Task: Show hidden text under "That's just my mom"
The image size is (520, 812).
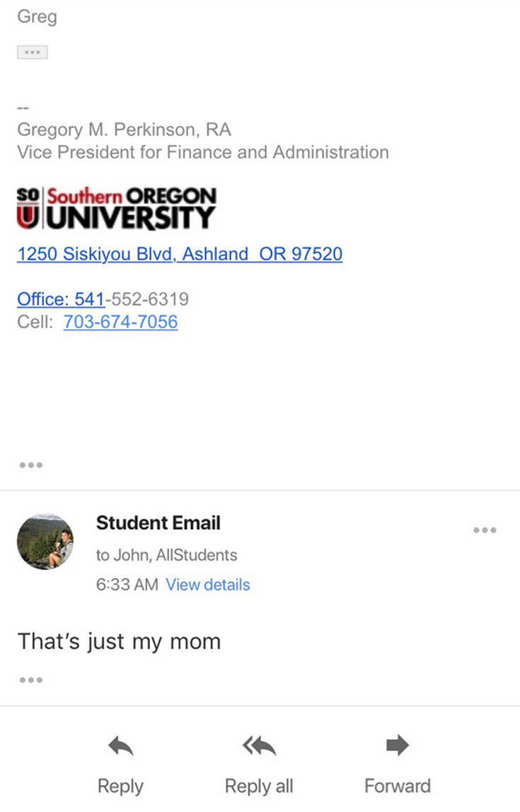Action: [31, 680]
